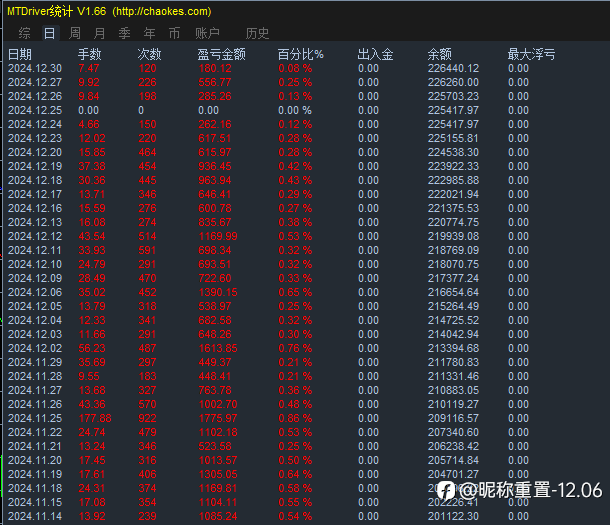Click balance 226440.12 for 2024.12.30

pos(453,68)
